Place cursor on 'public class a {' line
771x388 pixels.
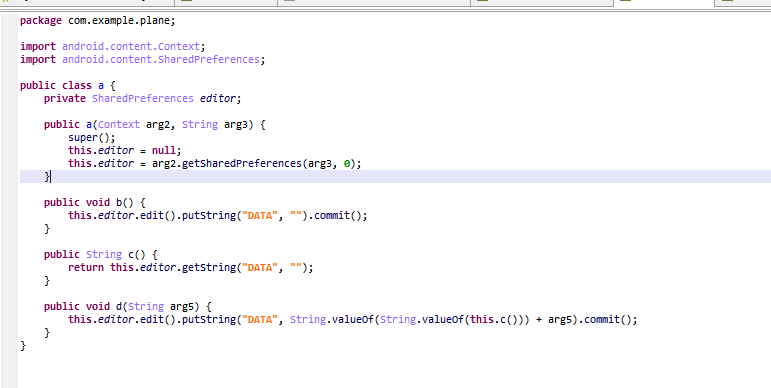[x=67, y=86]
